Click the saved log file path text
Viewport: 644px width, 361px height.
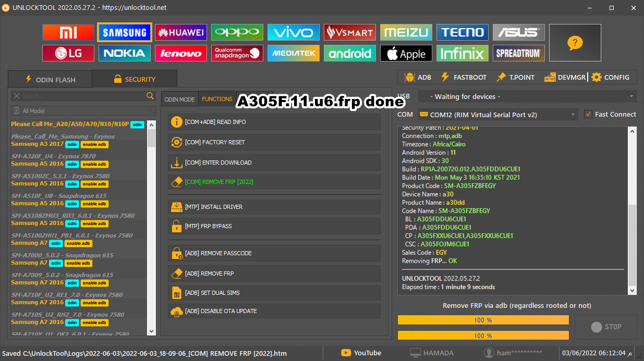point(144,353)
